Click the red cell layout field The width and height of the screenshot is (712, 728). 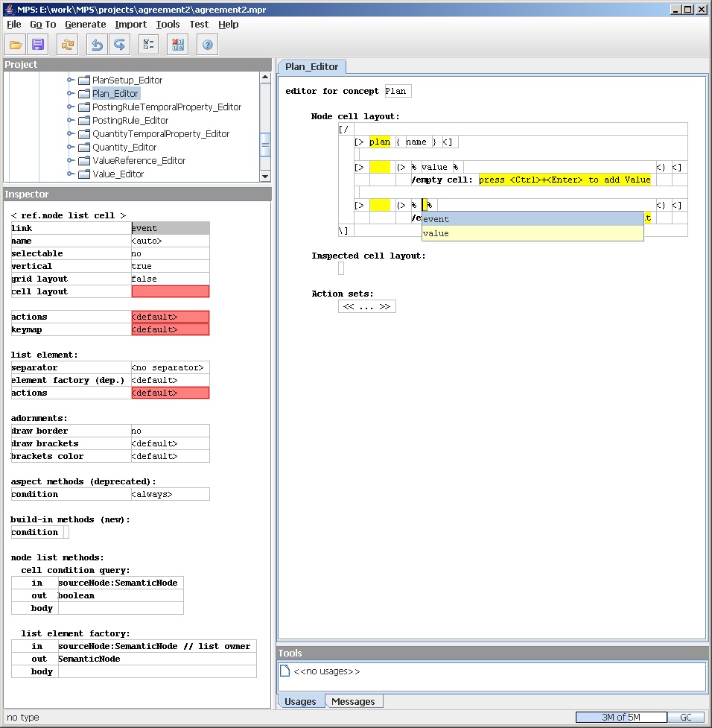pos(170,291)
